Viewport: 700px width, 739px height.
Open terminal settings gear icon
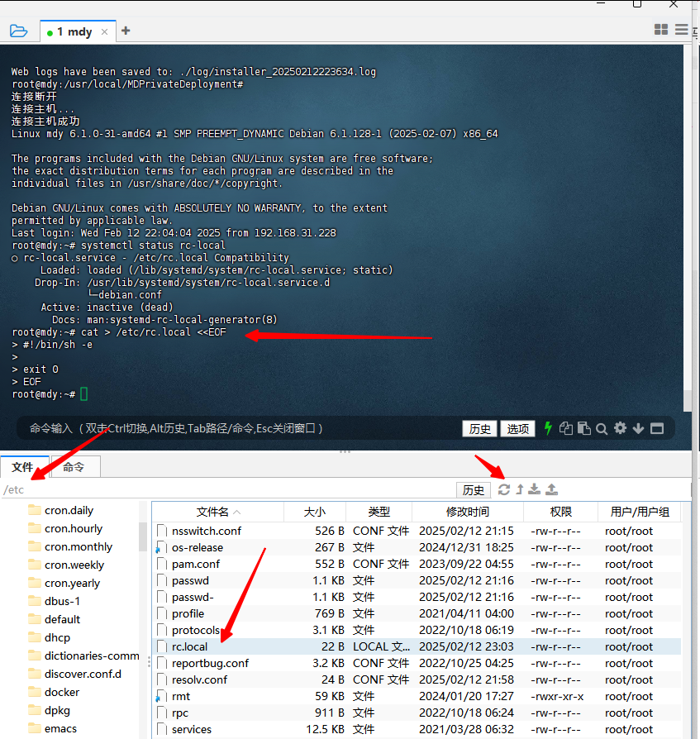[620, 428]
